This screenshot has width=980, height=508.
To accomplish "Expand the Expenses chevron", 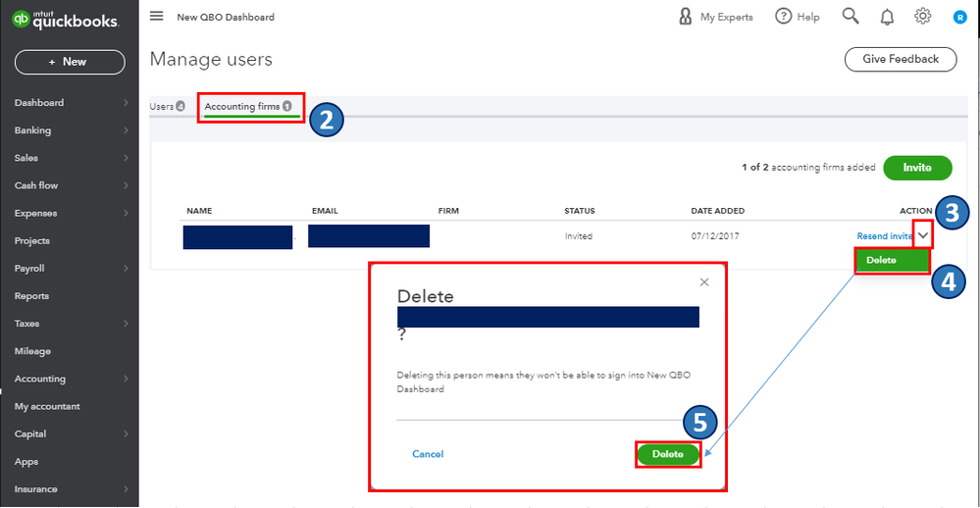I will pos(126,213).
